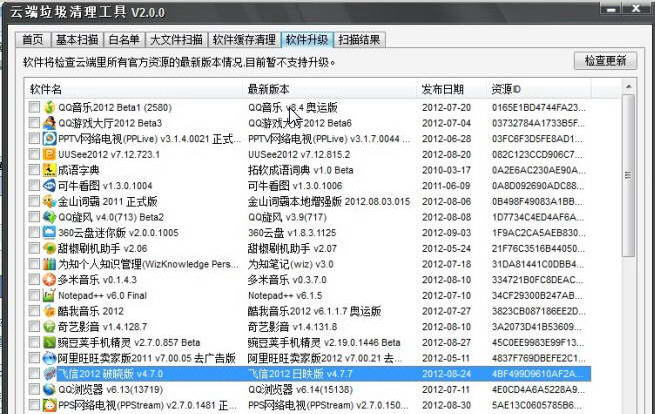Switch to the 大文件扫描 tab

point(176,40)
